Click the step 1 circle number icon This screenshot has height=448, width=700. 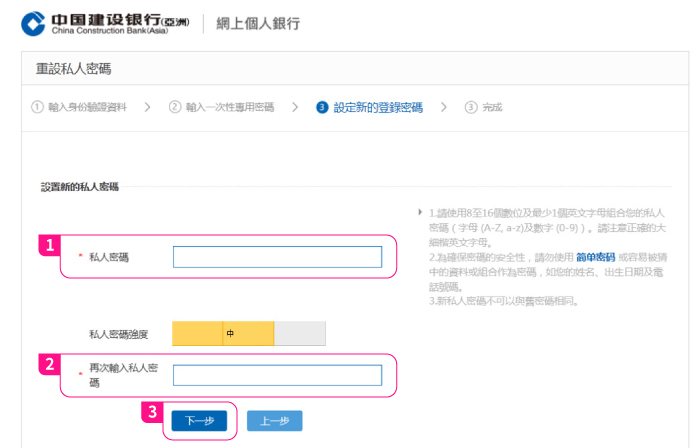[x=37, y=107]
